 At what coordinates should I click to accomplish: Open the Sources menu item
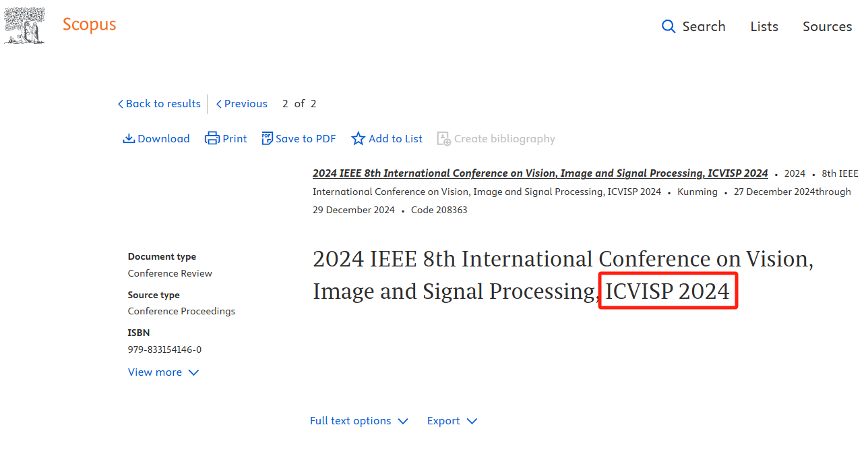[827, 26]
